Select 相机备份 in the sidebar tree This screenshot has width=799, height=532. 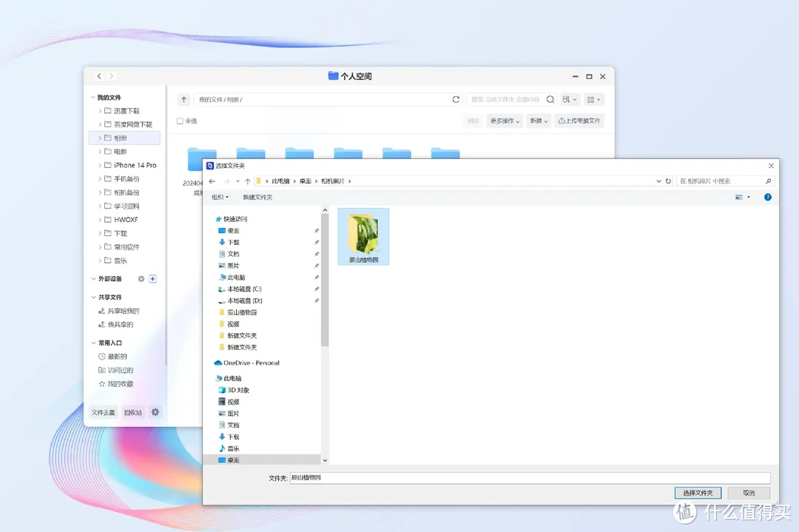127,192
